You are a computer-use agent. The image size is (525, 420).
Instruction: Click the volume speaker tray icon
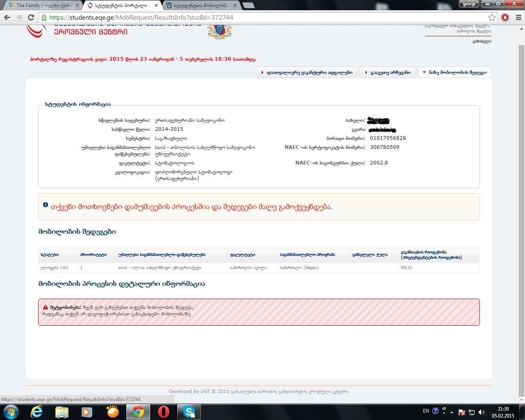(x=482, y=412)
